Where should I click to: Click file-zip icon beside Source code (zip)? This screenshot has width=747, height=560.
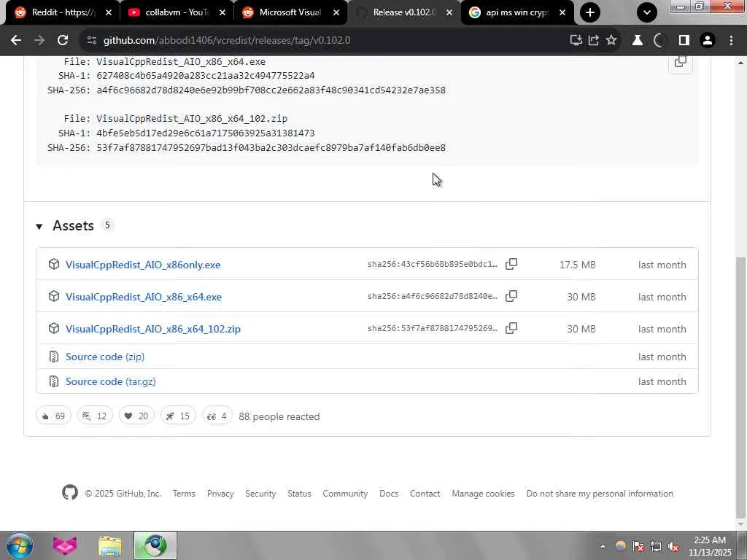54,357
